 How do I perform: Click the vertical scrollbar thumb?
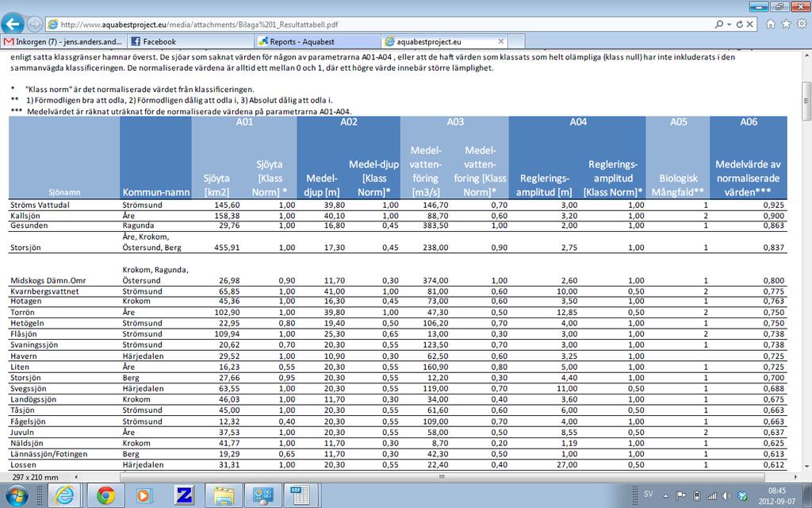[x=806, y=101]
